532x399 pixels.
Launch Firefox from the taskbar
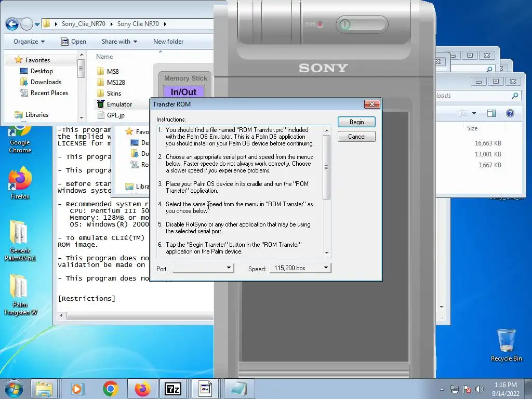point(142,389)
